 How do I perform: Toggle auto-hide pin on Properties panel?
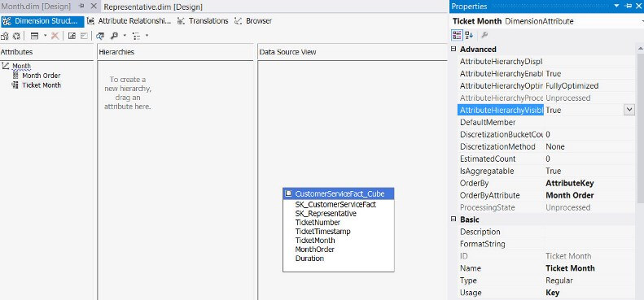coord(629,7)
